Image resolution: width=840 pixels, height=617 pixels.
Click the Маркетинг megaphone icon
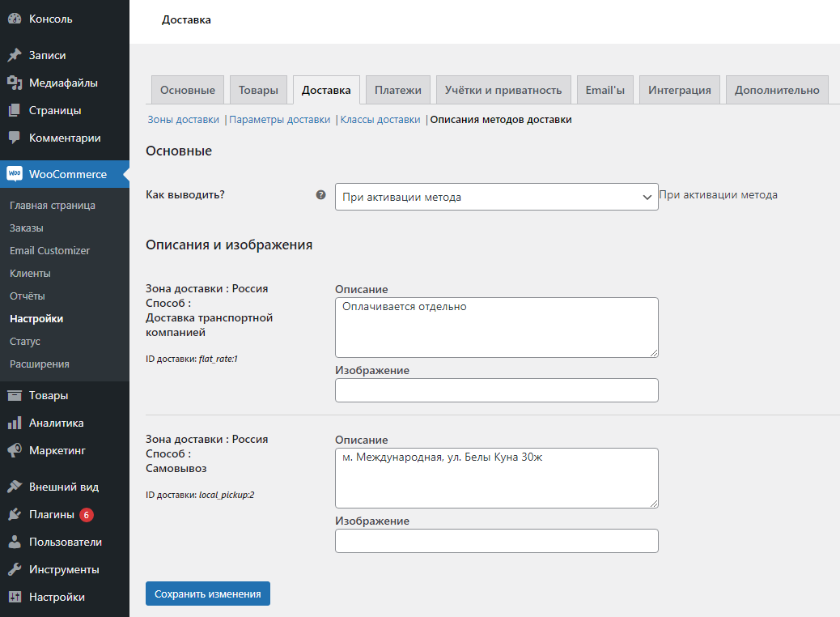[15, 450]
